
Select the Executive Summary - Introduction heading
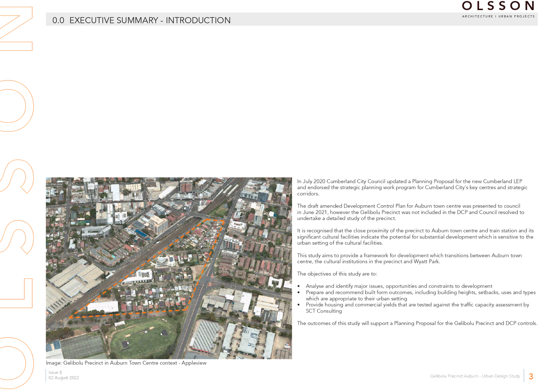pyautogui.click(x=142, y=20)
